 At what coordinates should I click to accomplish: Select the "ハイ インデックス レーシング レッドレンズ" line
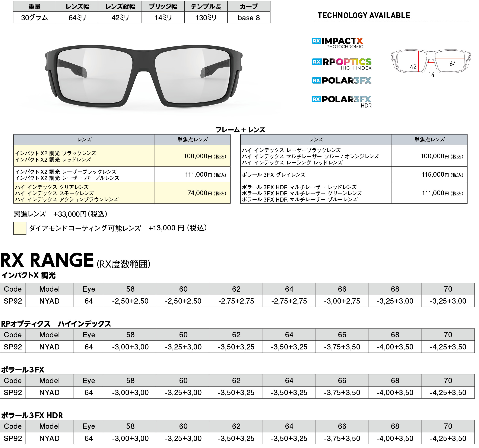pos(292,163)
